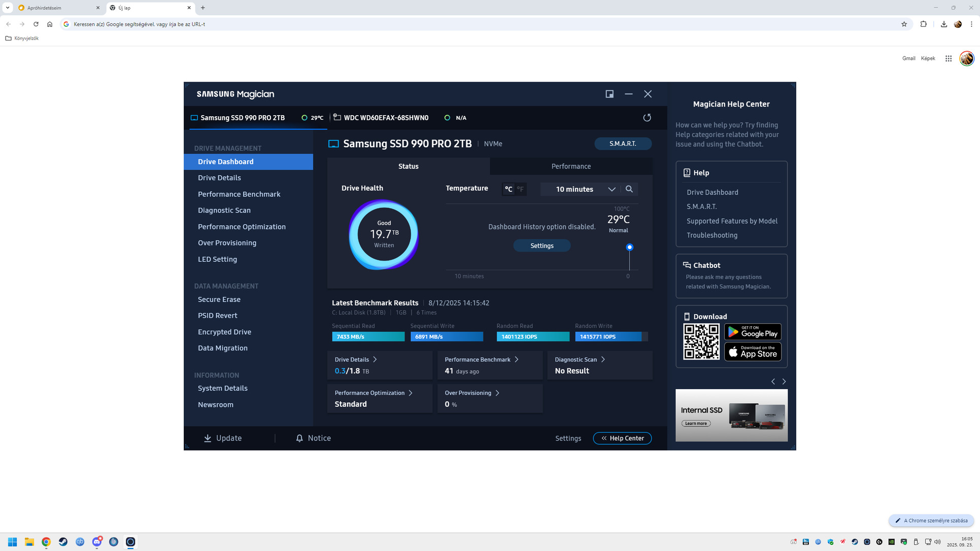This screenshot has height=551, width=980.
Task: Expand Drive Details card chevron
Action: pyautogui.click(x=375, y=359)
